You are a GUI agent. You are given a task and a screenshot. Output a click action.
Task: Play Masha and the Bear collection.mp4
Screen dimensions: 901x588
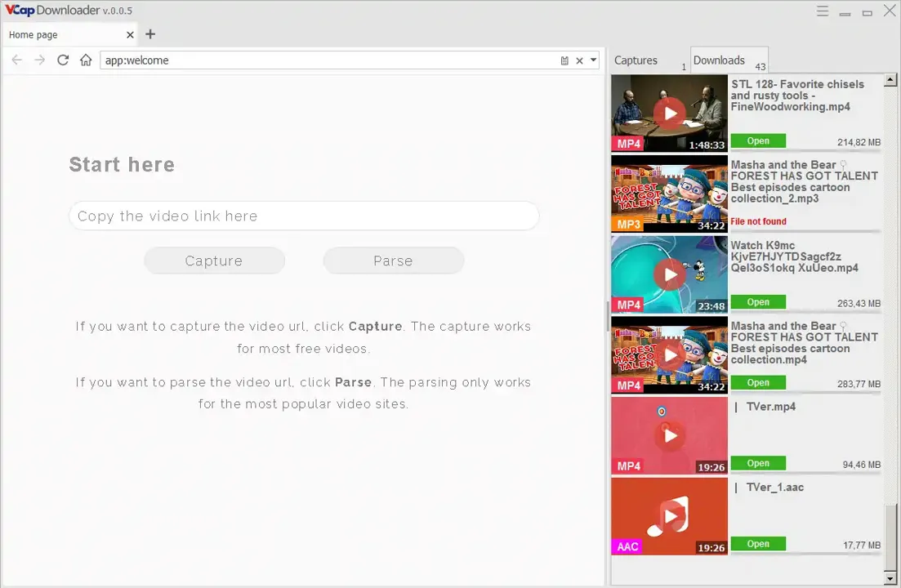point(670,355)
